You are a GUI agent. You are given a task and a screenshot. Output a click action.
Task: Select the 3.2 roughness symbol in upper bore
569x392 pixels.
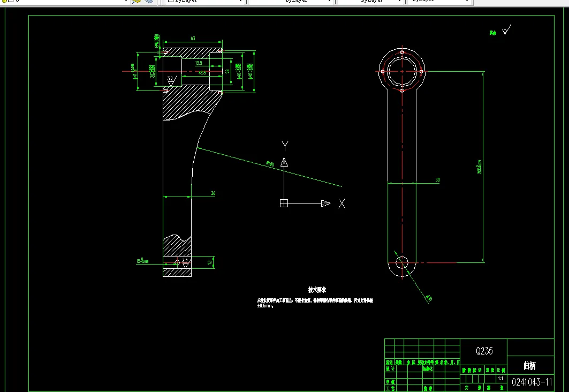point(172,80)
